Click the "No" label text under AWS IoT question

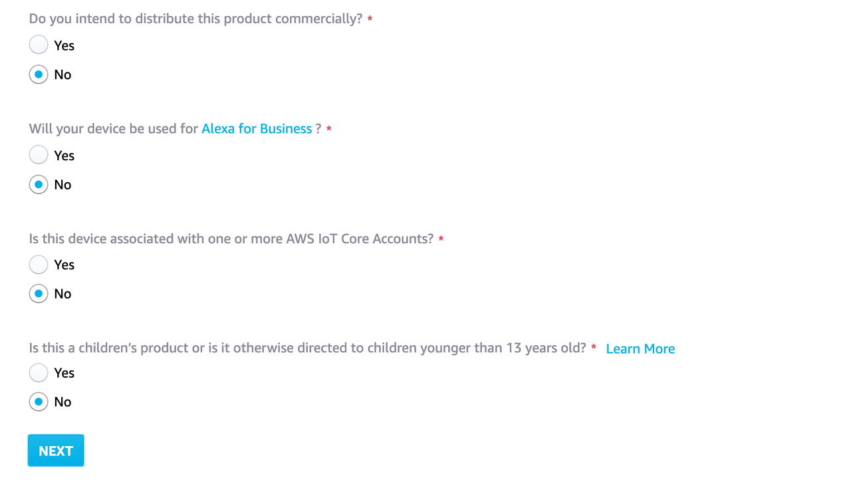pos(62,294)
